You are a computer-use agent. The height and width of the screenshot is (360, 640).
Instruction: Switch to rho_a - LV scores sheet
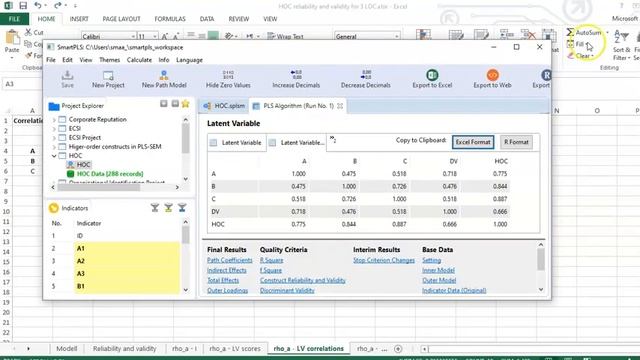(x=235, y=349)
